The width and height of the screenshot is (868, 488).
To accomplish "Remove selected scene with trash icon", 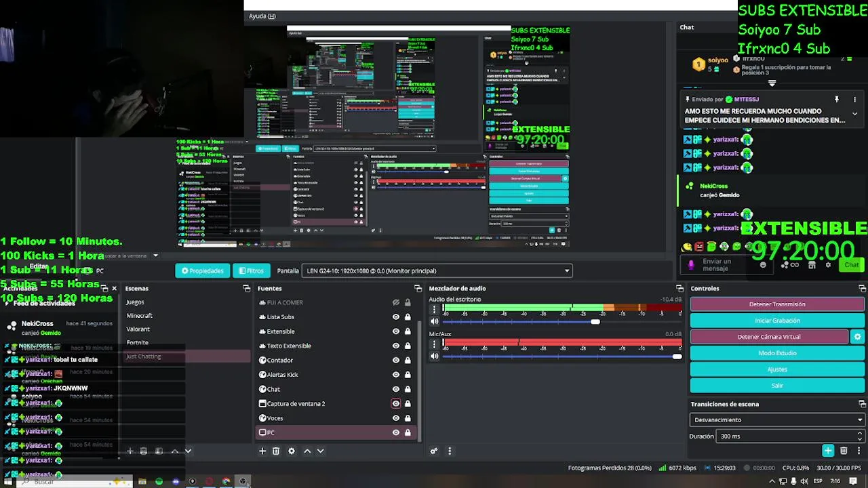I will (x=144, y=451).
